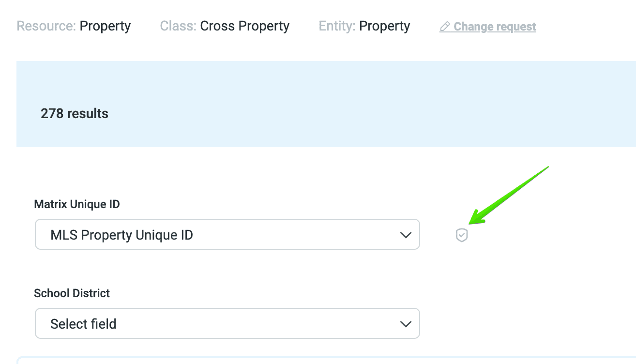Click the MLS Property Unique ID selected text
The width and height of the screenshot is (636, 364).
(121, 235)
